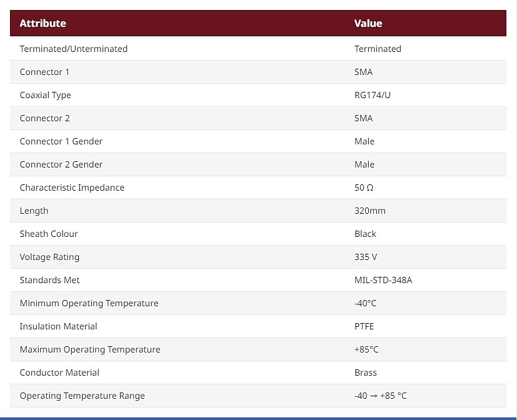This screenshot has height=420, width=517.
Task: Click the Minimum Operating Temperature label
Action: [x=89, y=303]
